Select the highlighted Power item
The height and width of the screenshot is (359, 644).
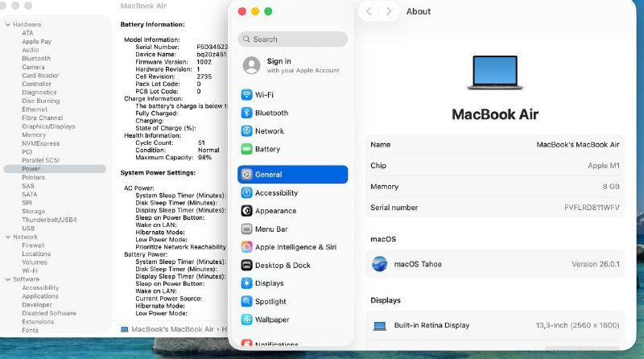[55, 169]
